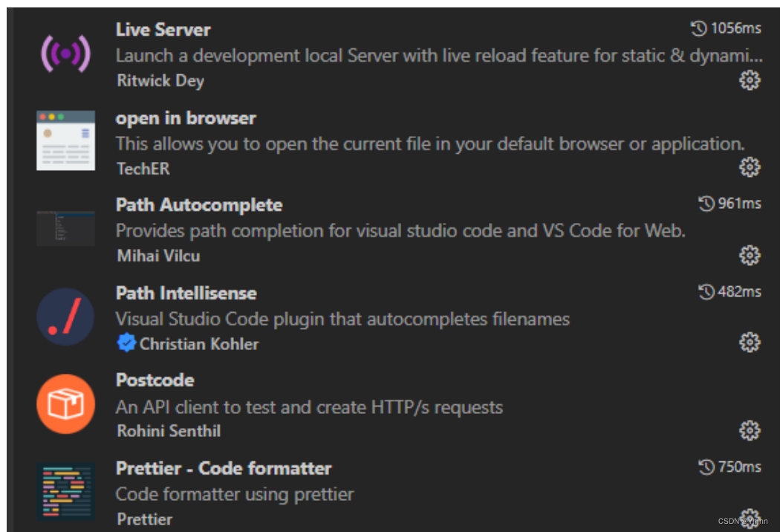This screenshot has height=532, width=780.
Task: Click the 961ms activation time
Action: point(739,204)
